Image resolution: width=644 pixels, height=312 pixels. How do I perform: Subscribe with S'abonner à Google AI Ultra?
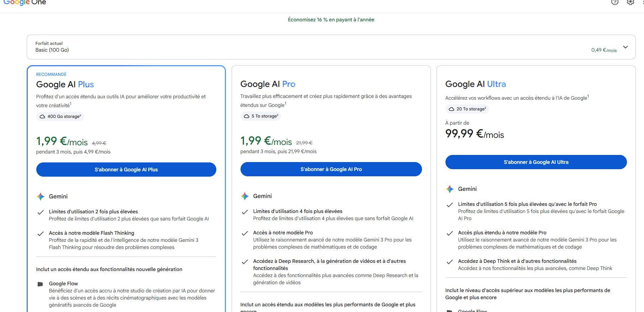tap(536, 162)
